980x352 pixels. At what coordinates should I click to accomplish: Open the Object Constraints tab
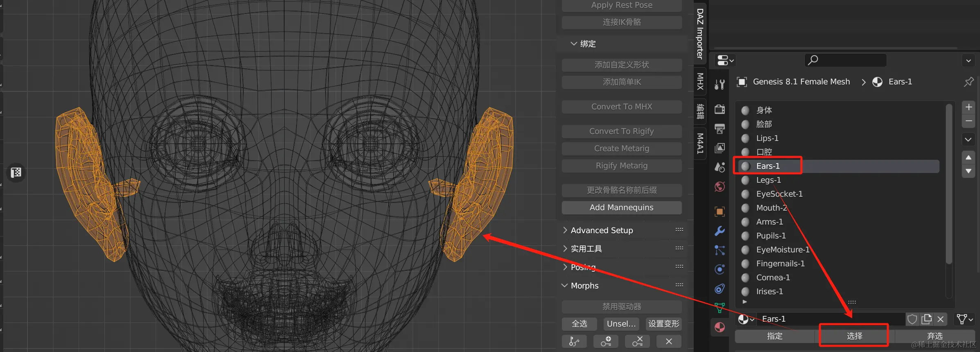click(720, 289)
